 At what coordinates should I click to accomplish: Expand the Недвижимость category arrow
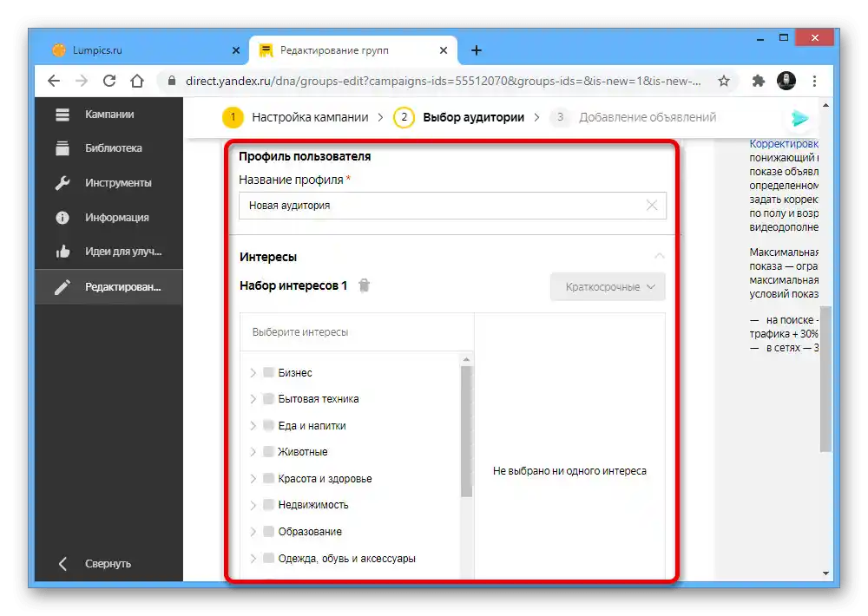click(253, 504)
